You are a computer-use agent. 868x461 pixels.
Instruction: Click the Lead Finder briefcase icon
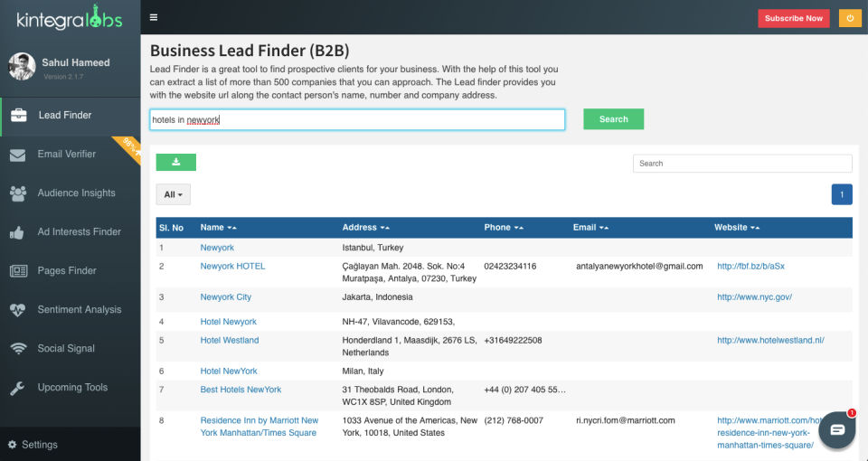18,115
